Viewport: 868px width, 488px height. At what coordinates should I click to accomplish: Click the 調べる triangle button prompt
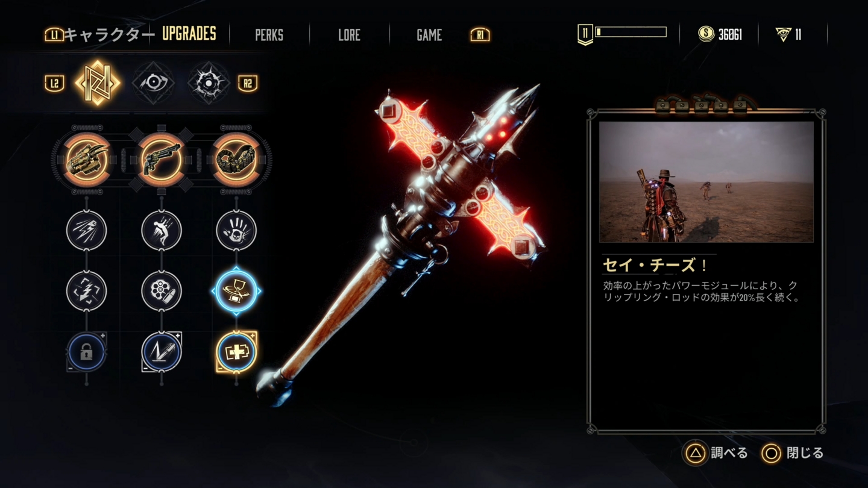pyautogui.click(x=716, y=452)
